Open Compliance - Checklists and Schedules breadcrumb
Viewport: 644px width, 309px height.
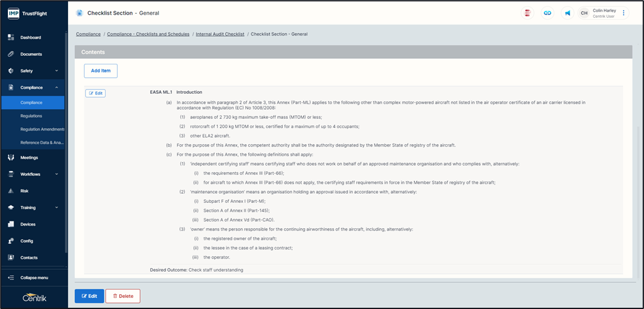coord(149,34)
